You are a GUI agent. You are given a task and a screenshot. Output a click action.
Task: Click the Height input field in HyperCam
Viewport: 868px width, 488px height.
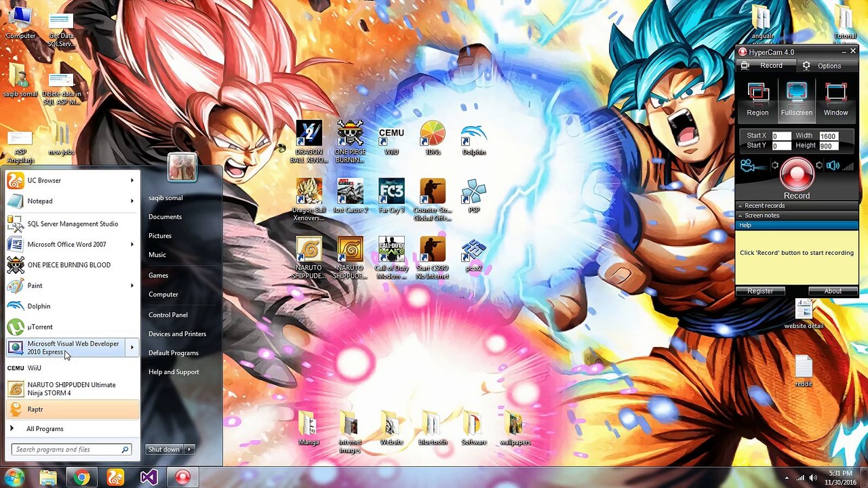828,146
